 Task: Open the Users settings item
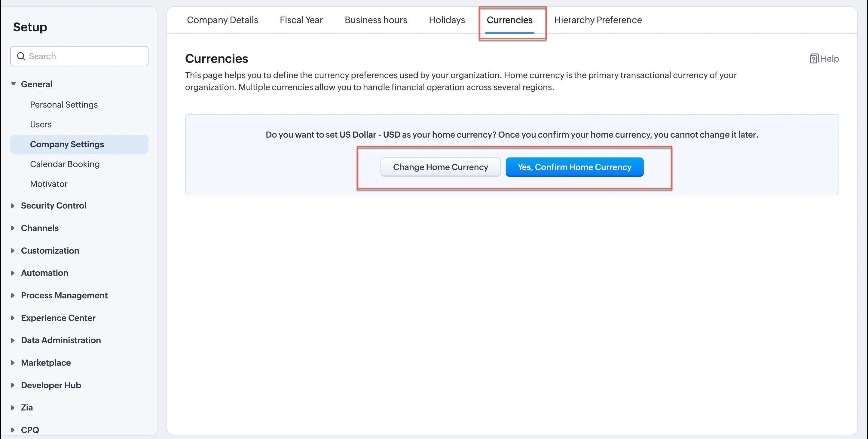41,125
